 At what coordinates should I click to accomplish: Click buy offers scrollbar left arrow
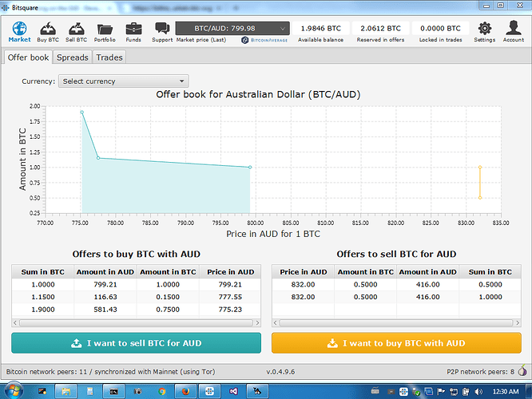(15, 323)
